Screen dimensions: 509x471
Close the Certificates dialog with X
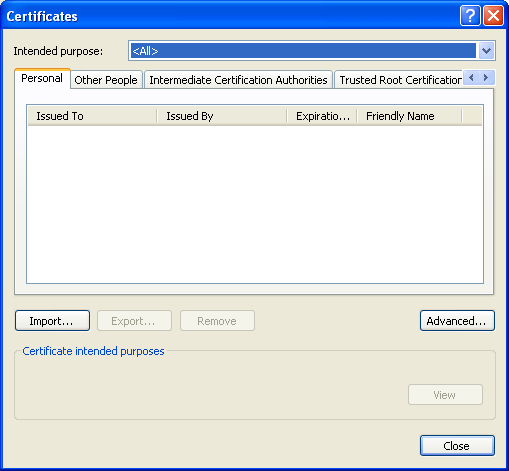pyautogui.click(x=493, y=15)
